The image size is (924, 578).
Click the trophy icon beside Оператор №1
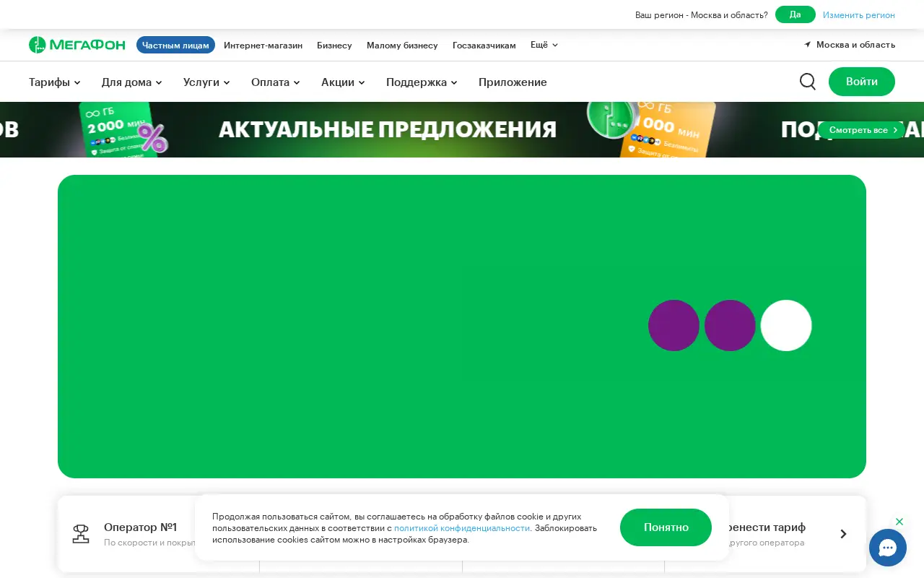pyautogui.click(x=81, y=534)
